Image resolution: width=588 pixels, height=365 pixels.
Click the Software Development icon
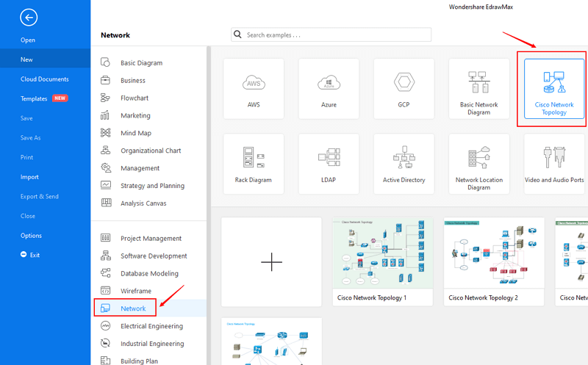pyautogui.click(x=106, y=255)
